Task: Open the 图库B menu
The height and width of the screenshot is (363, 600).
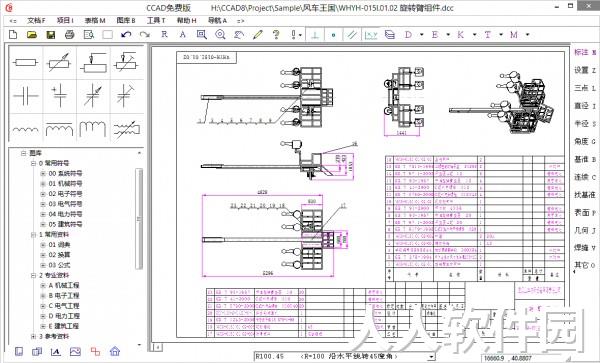Action: tap(126, 21)
